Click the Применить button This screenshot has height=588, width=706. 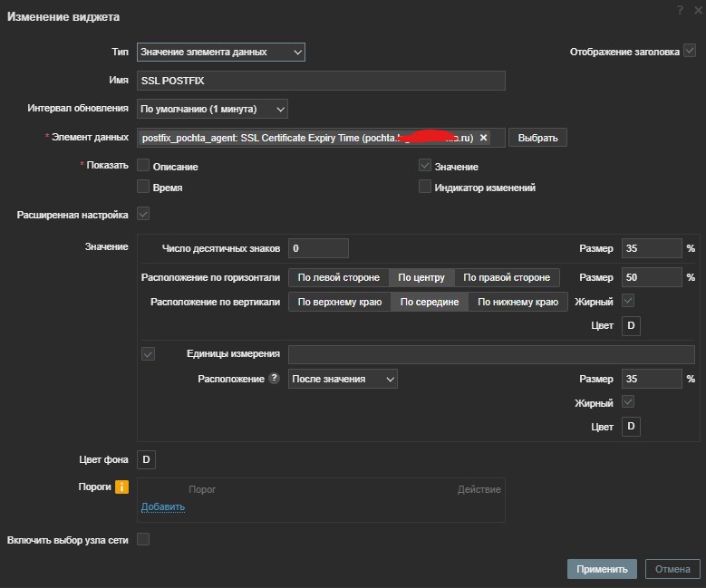602,569
